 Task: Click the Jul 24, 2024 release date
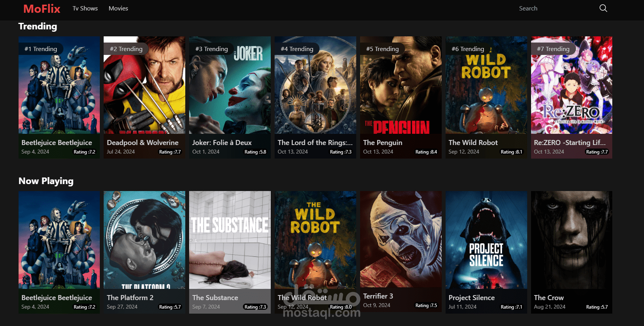click(x=121, y=152)
